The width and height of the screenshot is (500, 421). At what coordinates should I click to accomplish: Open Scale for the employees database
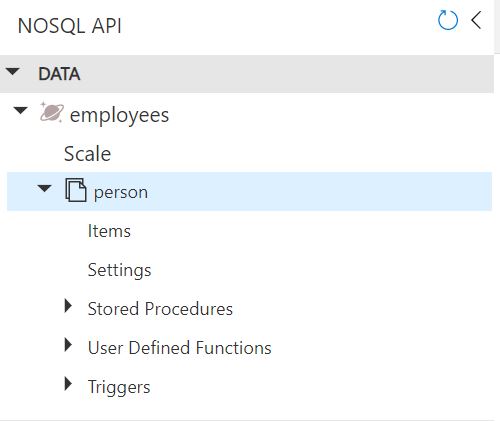pos(87,154)
